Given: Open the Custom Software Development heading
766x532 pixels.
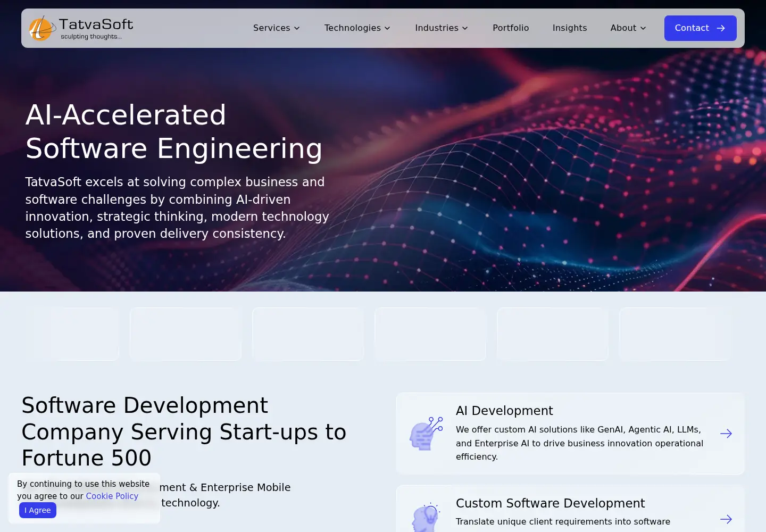Looking at the screenshot, I should [550, 503].
